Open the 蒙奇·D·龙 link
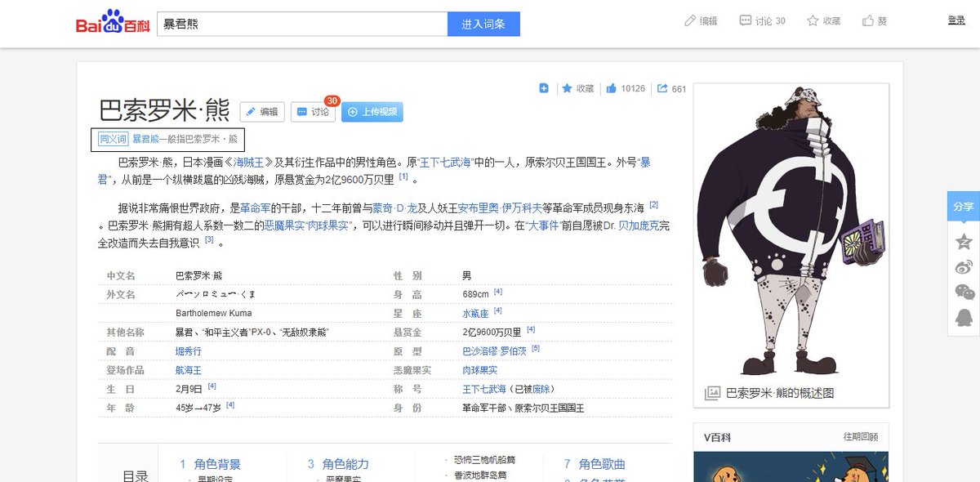Screen dimensions: 980x482 394,208
